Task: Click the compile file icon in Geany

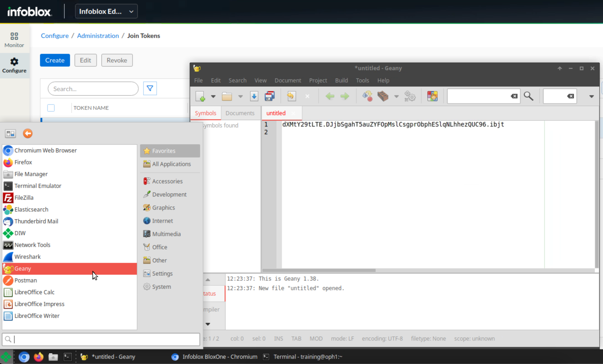Action: click(x=367, y=96)
